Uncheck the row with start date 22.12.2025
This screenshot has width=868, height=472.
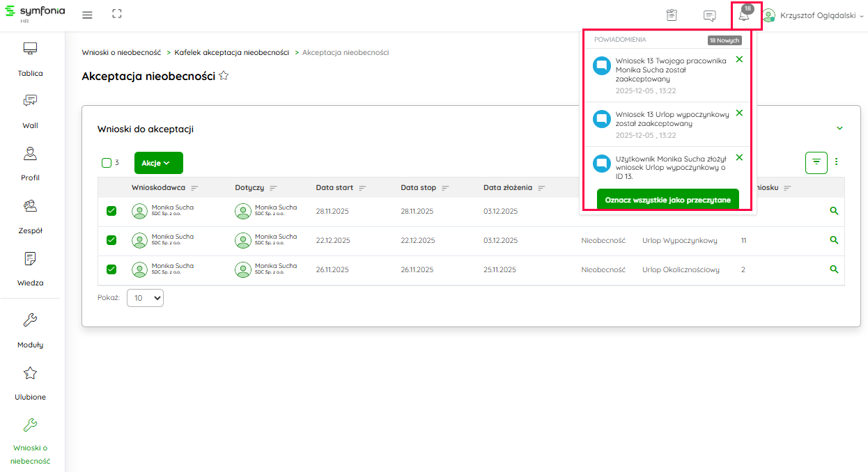point(111,240)
